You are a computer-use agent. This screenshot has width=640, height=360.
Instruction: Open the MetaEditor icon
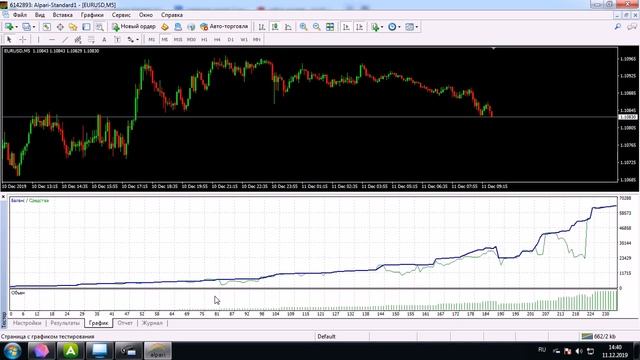pos(164,27)
